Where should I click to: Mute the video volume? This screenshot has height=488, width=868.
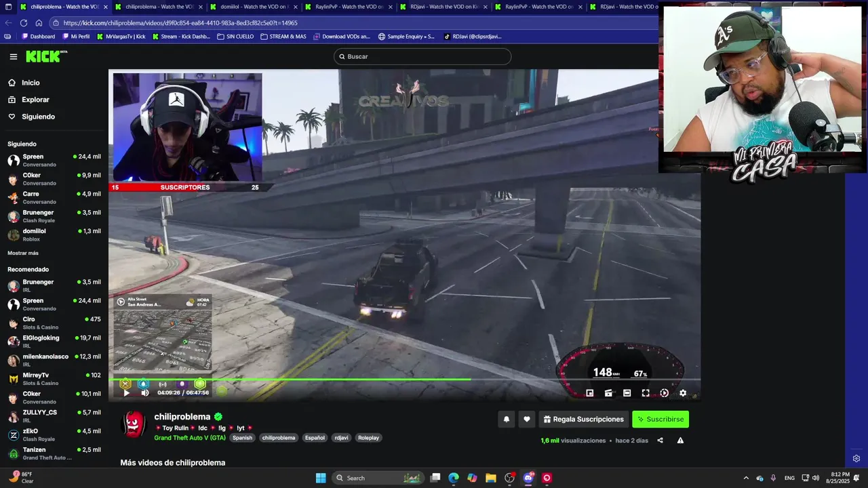click(x=144, y=392)
